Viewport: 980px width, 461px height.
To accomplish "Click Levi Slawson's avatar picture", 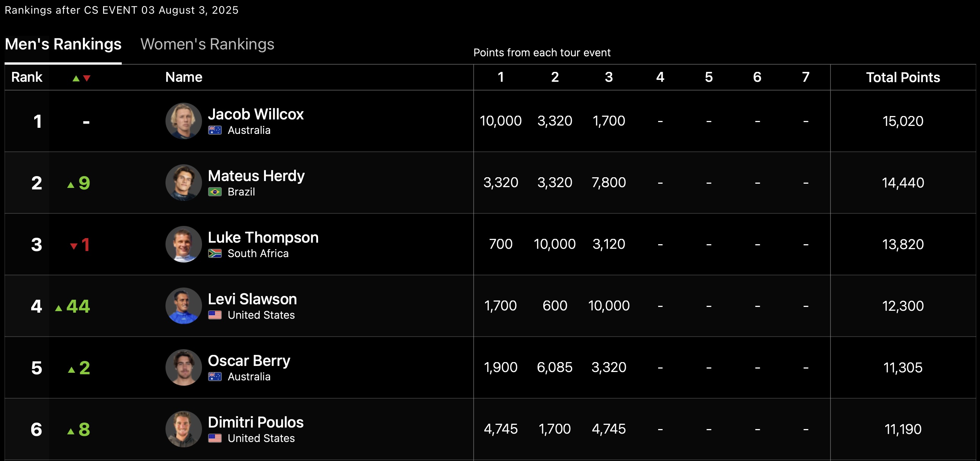I will (x=184, y=306).
